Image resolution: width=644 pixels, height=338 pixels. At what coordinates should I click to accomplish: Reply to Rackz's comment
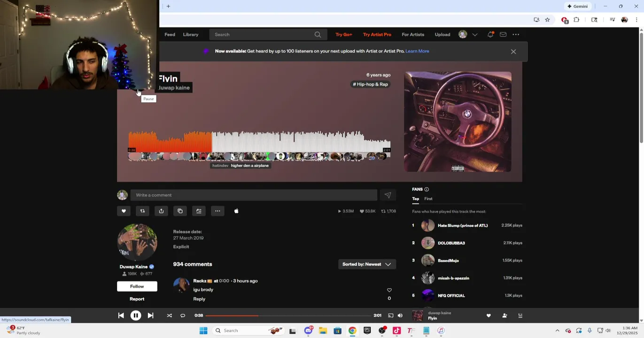199,299
